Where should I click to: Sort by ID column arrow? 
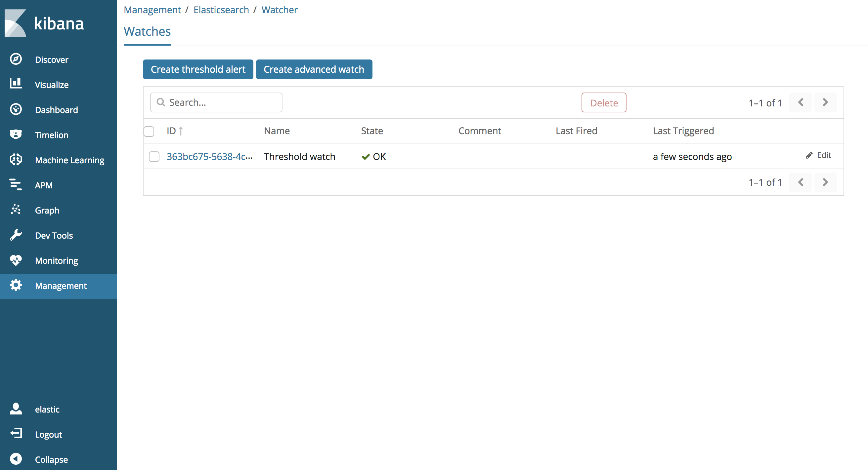(181, 131)
